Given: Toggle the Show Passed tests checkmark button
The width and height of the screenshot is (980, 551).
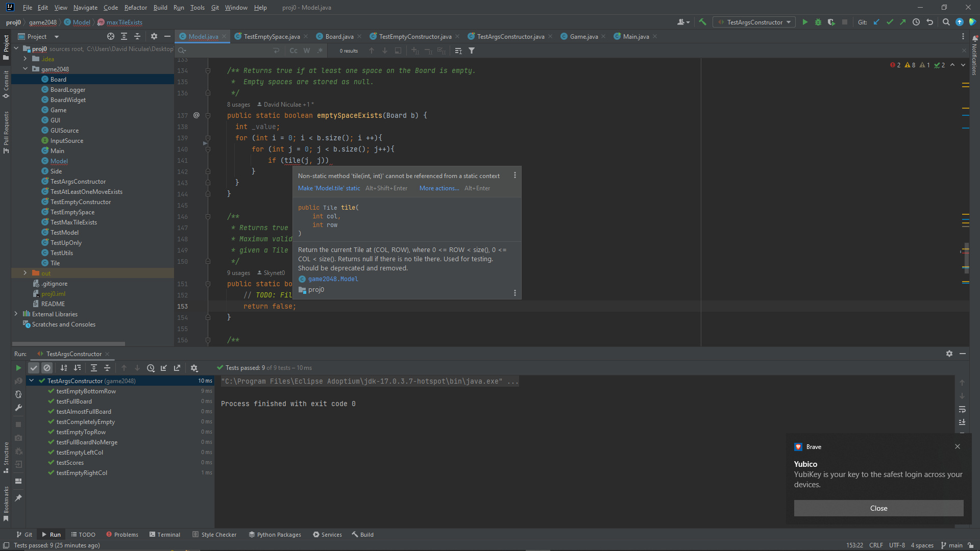Looking at the screenshot, I should coord(34,368).
